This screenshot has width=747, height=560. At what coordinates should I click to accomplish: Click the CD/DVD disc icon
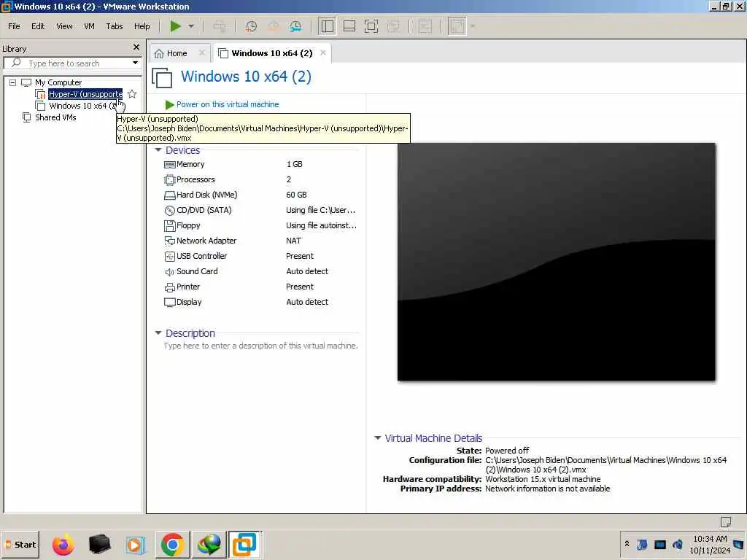(x=169, y=211)
